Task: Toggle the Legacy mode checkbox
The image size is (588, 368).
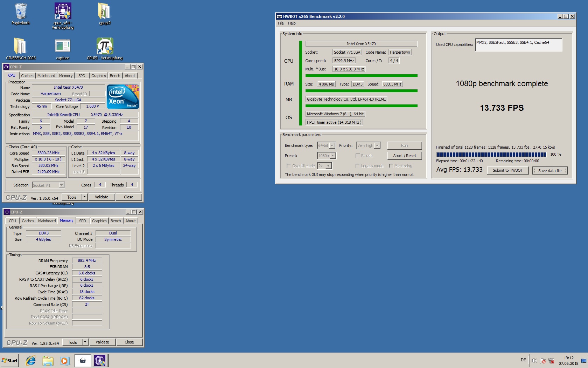Action: click(358, 166)
